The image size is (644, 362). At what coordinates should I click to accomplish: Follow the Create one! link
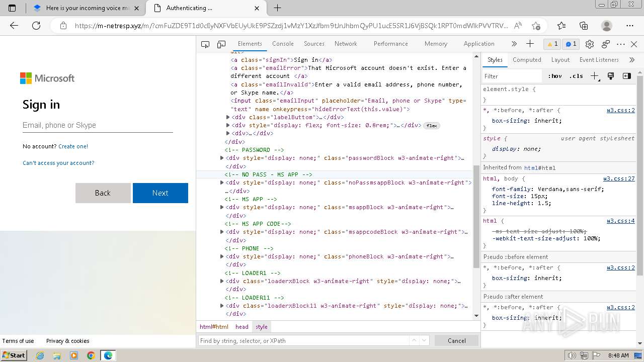click(73, 146)
